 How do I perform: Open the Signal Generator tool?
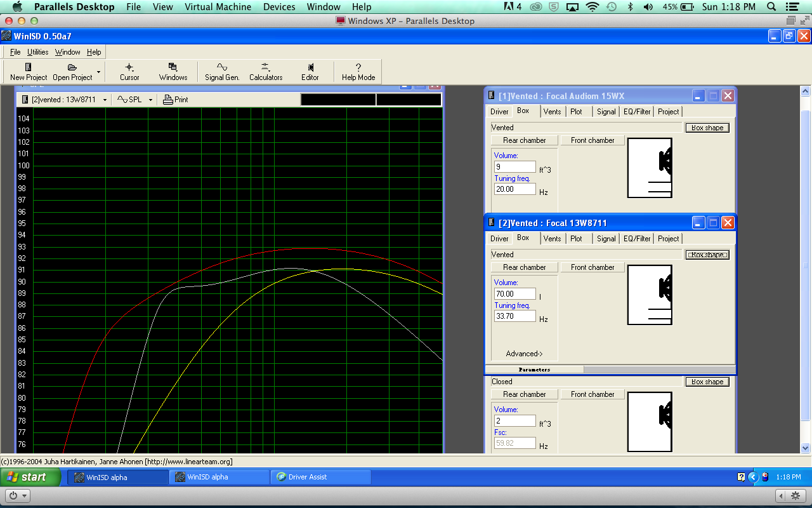pos(222,71)
